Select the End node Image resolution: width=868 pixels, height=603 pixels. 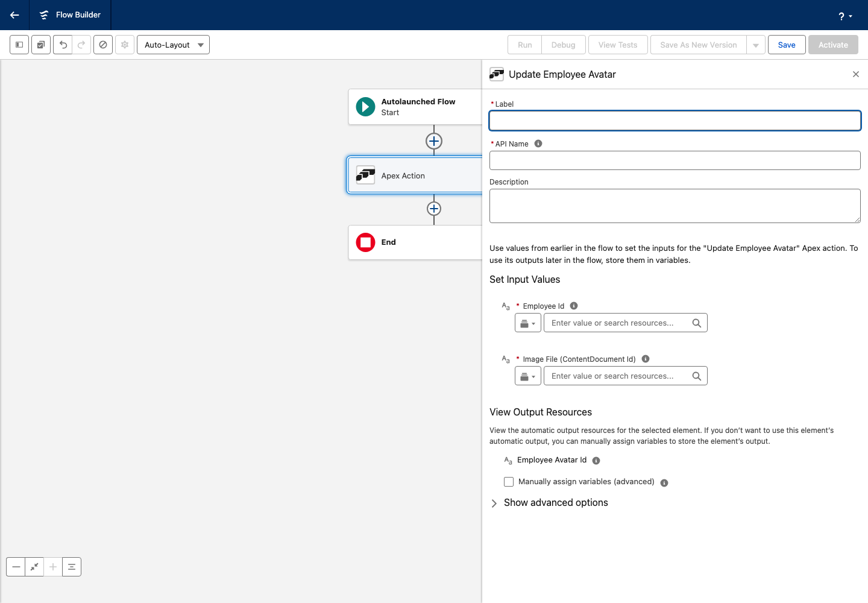(x=415, y=242)
